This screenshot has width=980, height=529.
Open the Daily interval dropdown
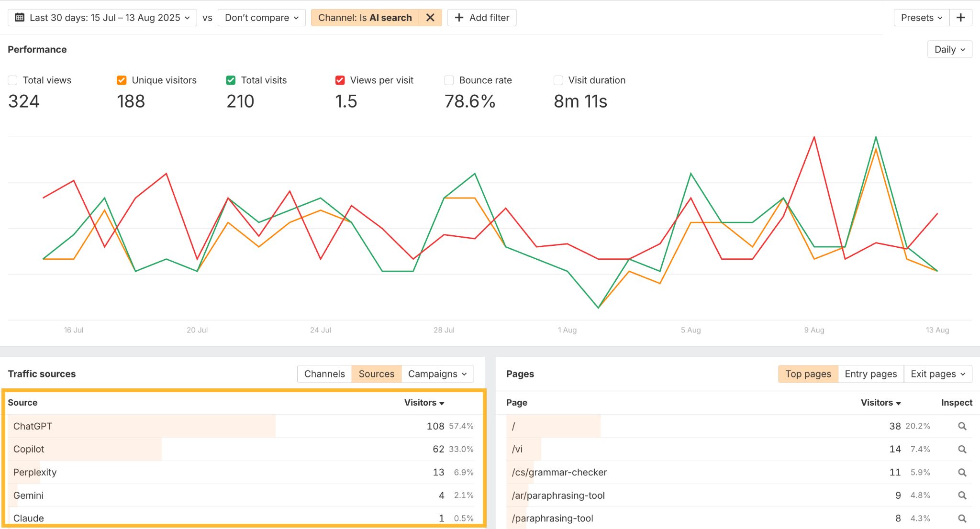[949, 49]
